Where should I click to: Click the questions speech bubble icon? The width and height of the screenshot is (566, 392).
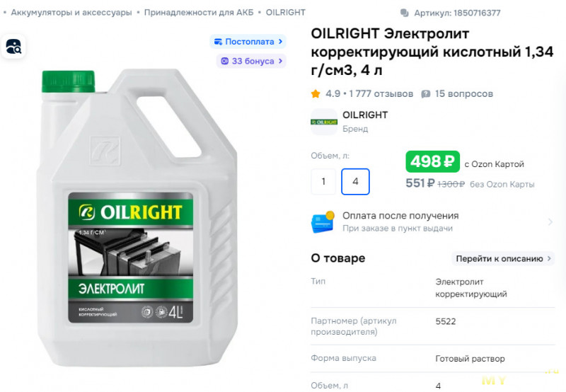(x=426, y=94)
